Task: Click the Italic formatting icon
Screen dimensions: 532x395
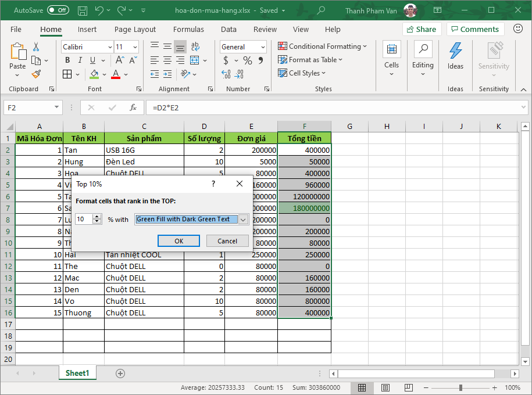Action: [80, 60]
